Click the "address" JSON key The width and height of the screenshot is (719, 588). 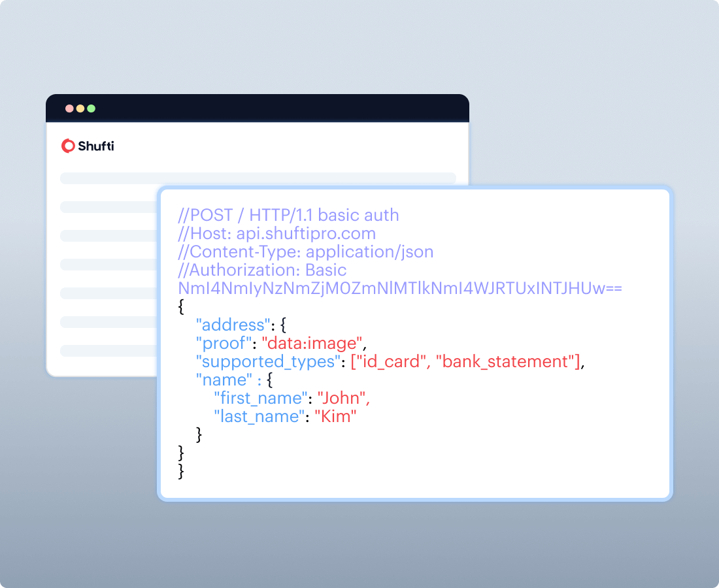[x=232, y=325]
